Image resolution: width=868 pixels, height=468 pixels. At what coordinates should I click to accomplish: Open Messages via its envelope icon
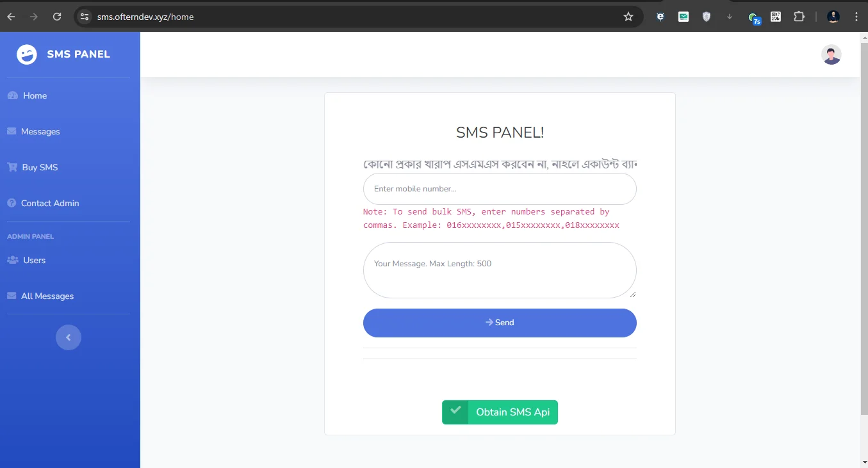point(11,131)
